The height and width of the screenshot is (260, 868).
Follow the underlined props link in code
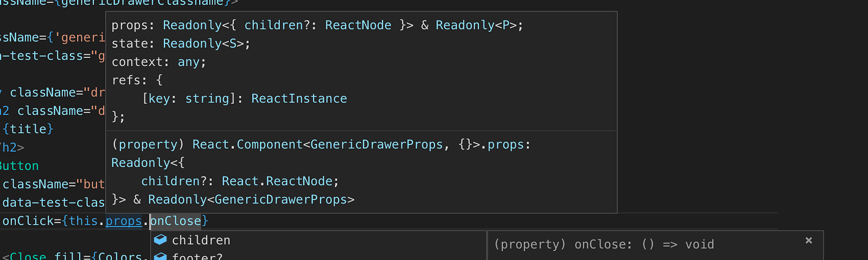point(124,221)
